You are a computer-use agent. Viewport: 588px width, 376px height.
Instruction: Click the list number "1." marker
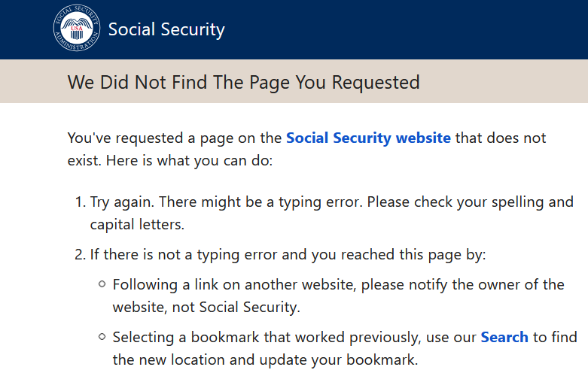[x=81, y=202]
